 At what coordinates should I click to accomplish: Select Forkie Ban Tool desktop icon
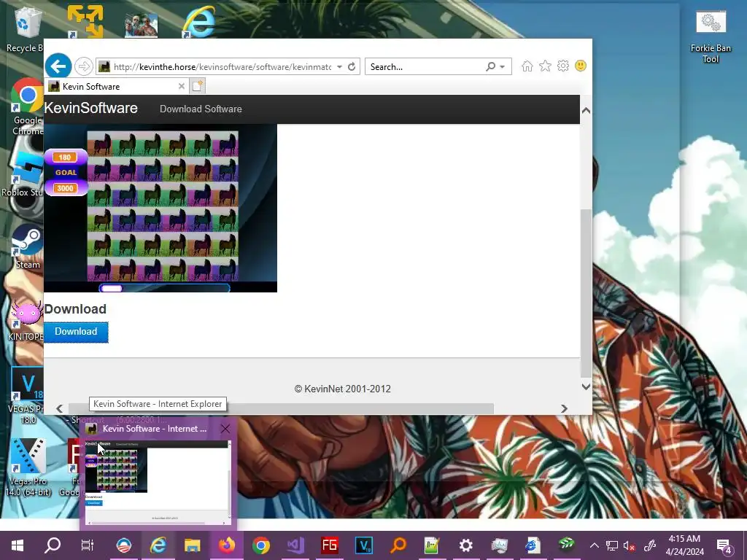tap(711, 37)
